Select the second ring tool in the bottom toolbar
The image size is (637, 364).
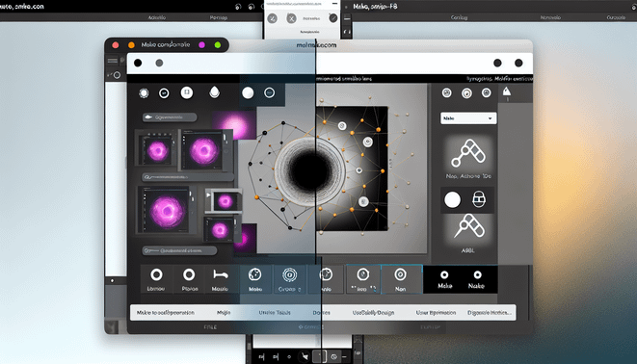tap(189, 279)
